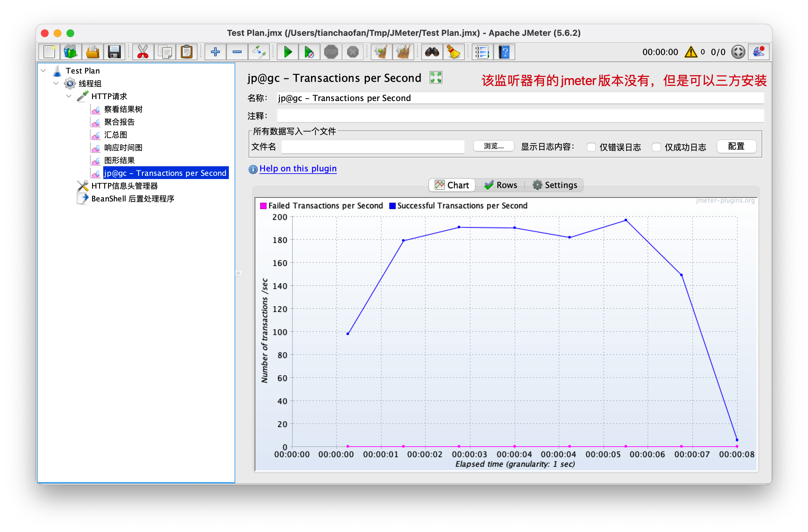Click the Reset Search brush icon
Screen dimensions: 808x532
(x=454, y=52)
